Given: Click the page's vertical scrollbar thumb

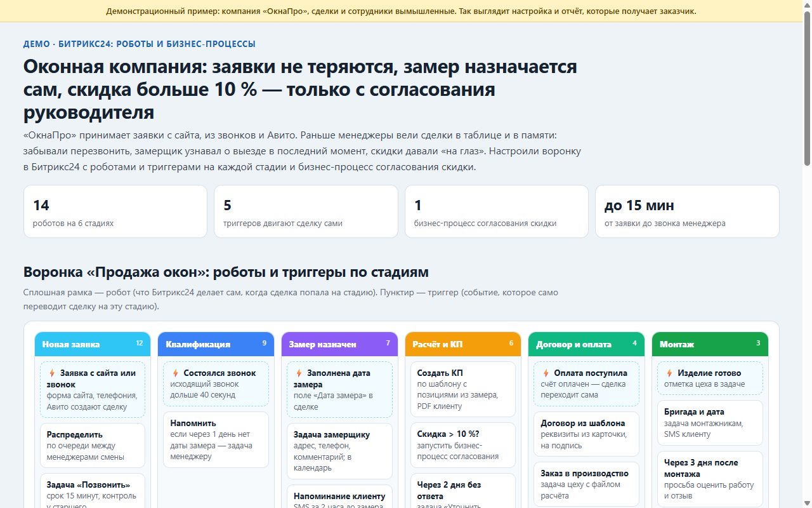Looking at the screenshot, I should click(807, 89).
